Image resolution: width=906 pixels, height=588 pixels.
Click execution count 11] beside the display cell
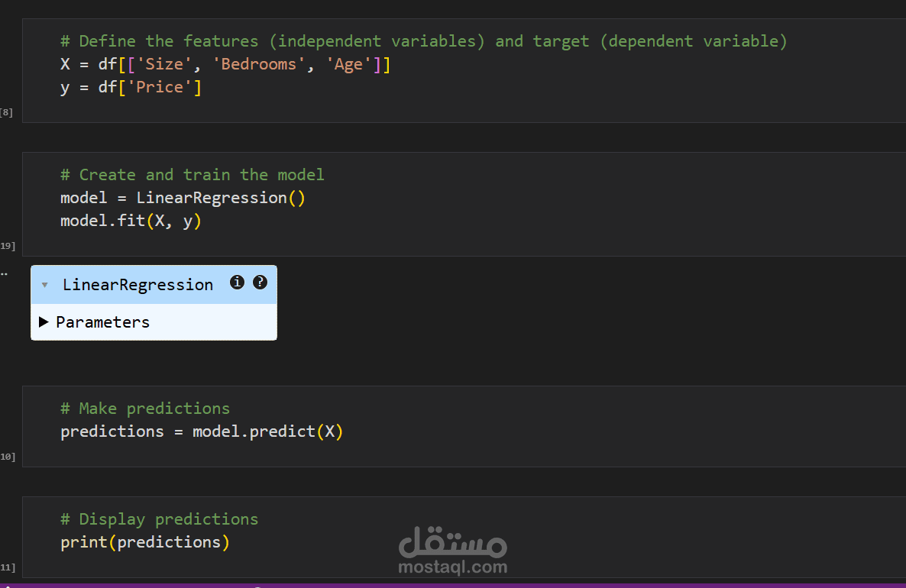[8, 567]
